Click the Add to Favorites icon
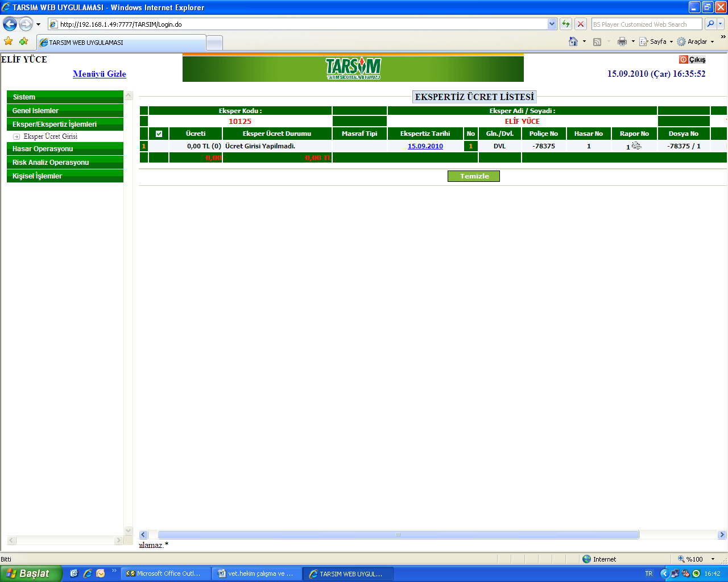Screen dimensions: 728x582 [x=23, y=41]
